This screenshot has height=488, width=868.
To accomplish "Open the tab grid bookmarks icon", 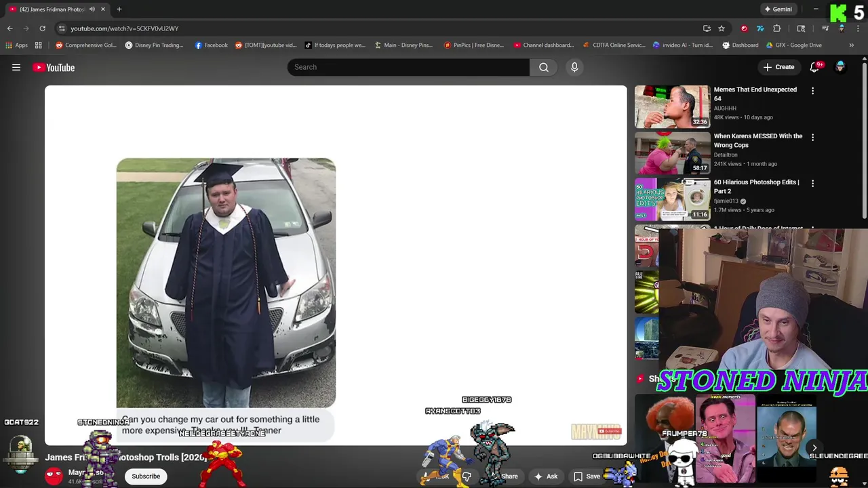I will (39, 45).
